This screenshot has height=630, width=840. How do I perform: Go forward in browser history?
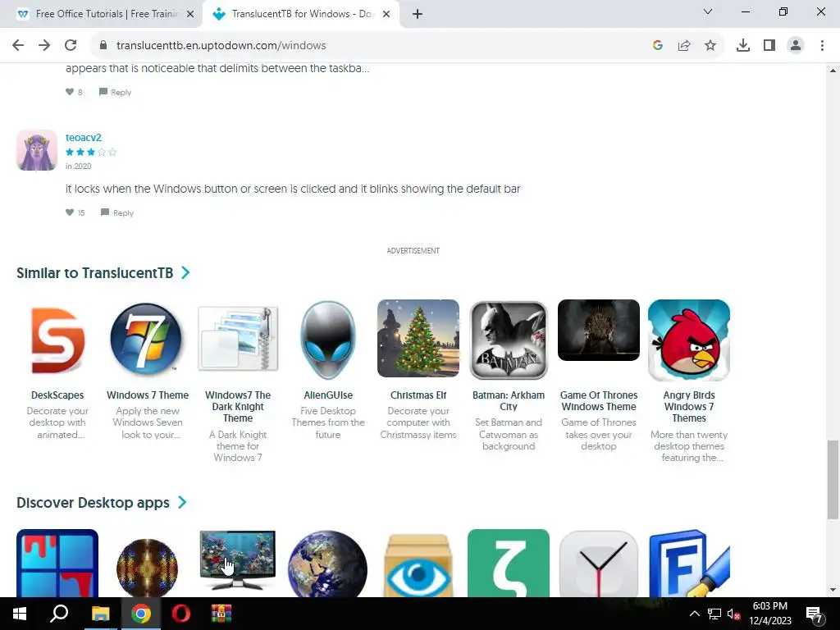pyautogui.click(x=44, y=46)
